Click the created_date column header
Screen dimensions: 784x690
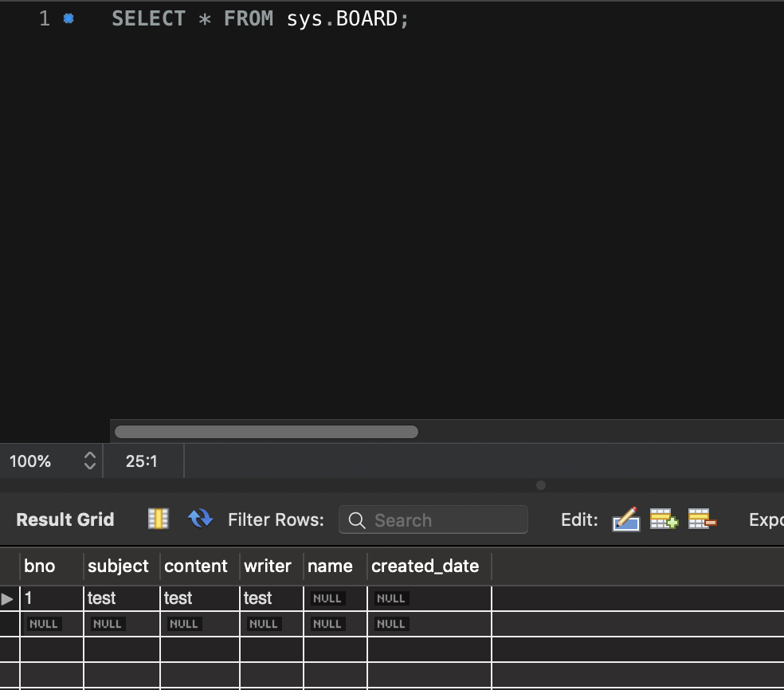point(429,566)
